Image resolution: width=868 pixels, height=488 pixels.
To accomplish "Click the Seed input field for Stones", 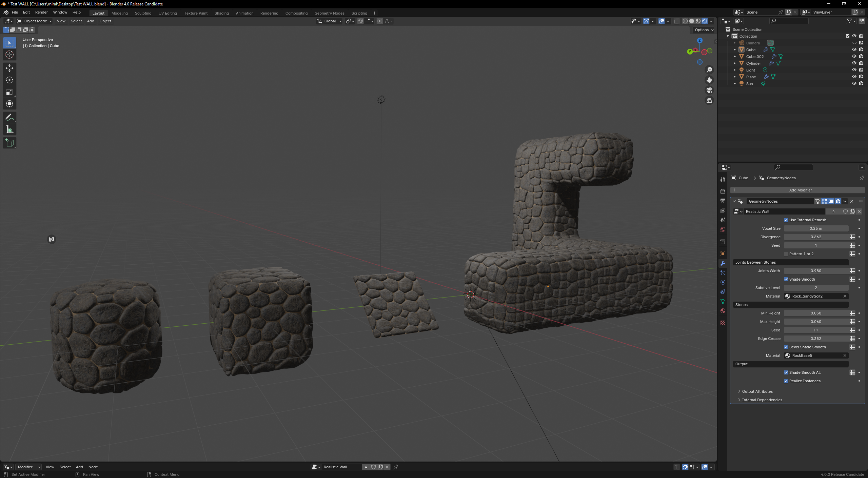I will (816, 330).
